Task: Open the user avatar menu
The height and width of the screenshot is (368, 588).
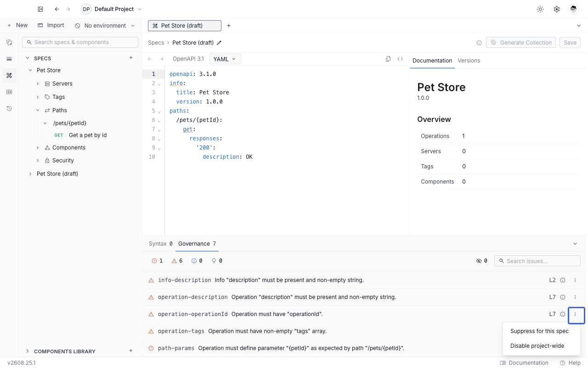Action: coord(573,9)
